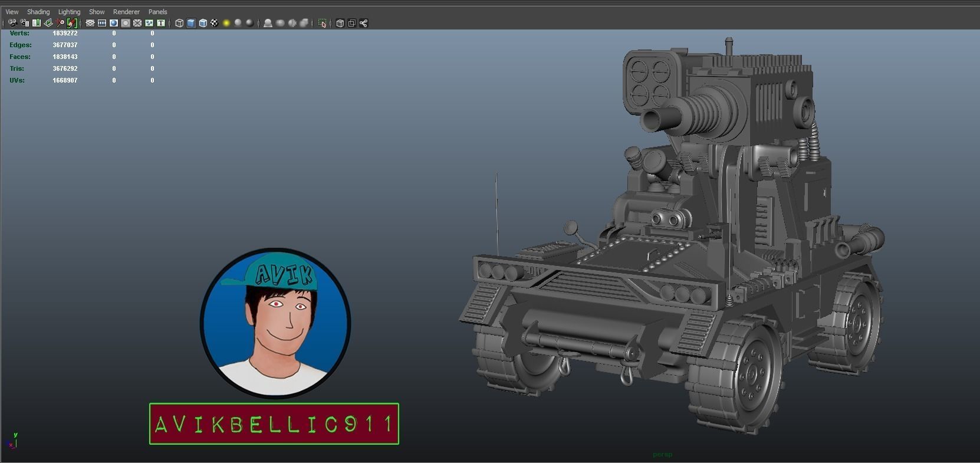980x463 pixels.
Task: Open the Shading menu
Action: pos(38,12)
